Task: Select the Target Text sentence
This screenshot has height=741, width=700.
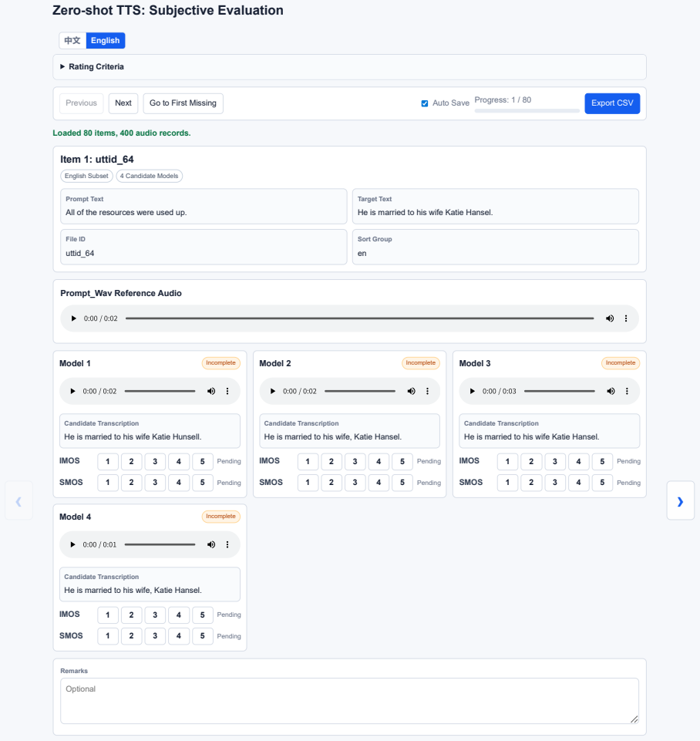Action: point(425,213)
